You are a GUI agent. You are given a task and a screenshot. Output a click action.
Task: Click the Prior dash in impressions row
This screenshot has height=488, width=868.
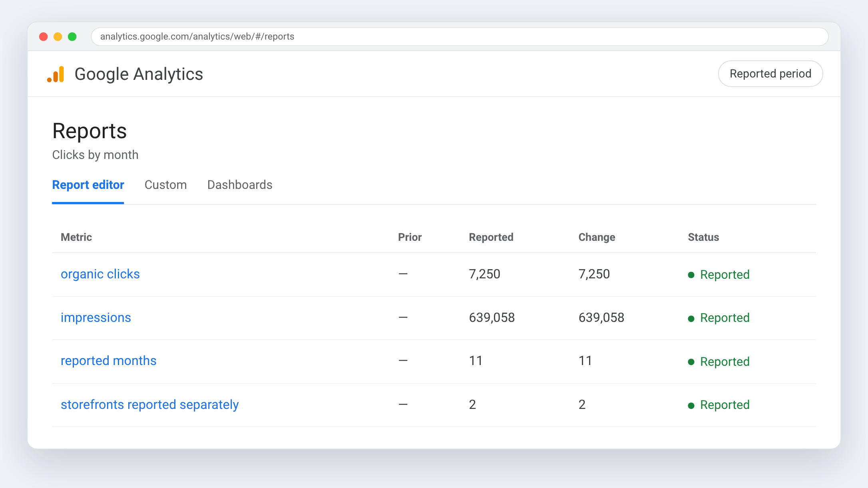tap(403, 317)
